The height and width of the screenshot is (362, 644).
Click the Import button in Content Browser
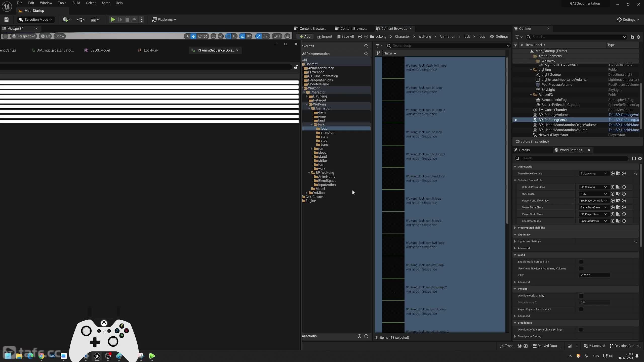[x=325, y=36]
